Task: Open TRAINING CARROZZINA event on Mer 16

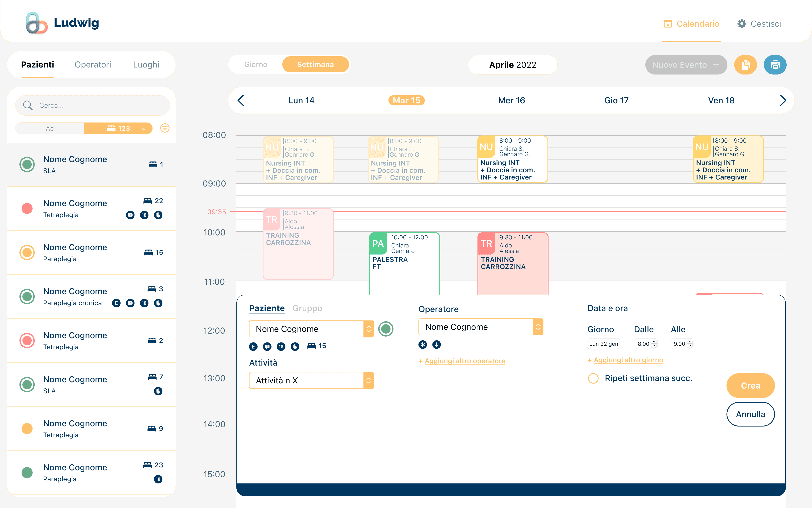Action: 513,264
